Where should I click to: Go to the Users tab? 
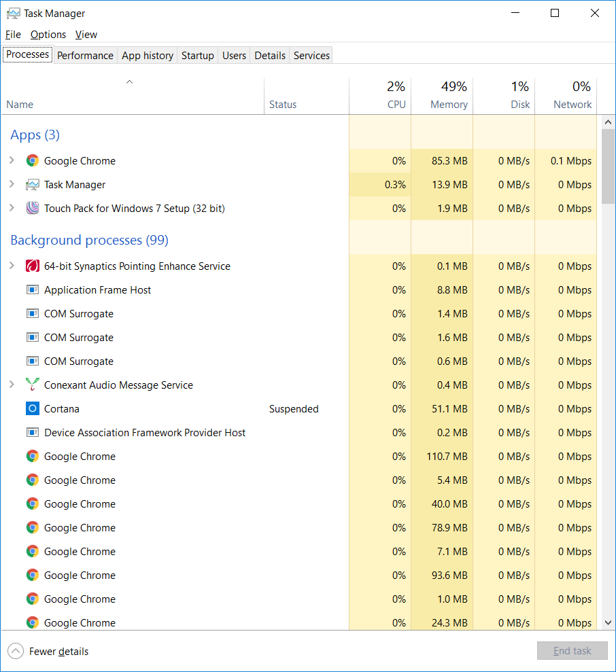point(234,56)
